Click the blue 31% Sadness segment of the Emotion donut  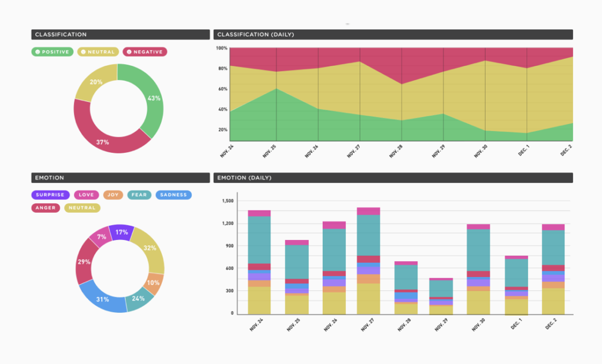point(101,300)
